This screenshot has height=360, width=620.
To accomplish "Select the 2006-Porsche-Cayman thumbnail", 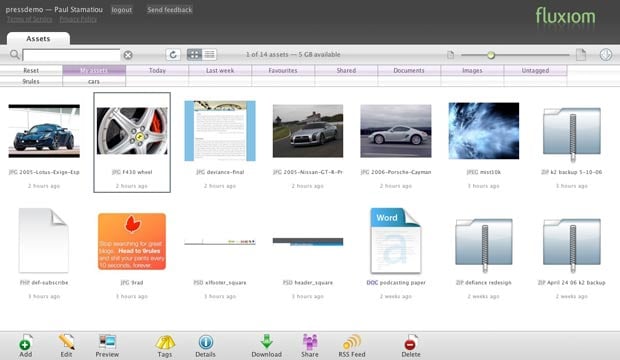I will 396,131.
